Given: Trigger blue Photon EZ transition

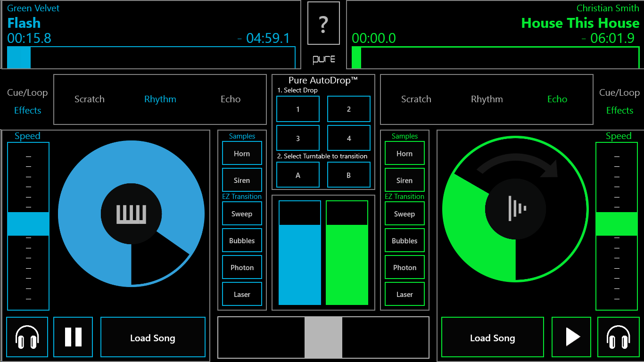Looking at the screenshot, I should (x=242, y=267).
